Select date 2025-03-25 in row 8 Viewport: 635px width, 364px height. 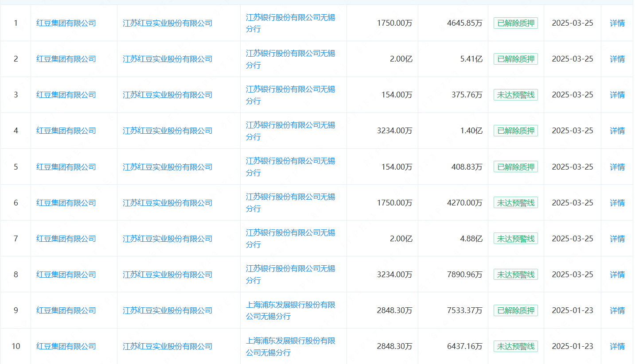(x=573, y=275)
